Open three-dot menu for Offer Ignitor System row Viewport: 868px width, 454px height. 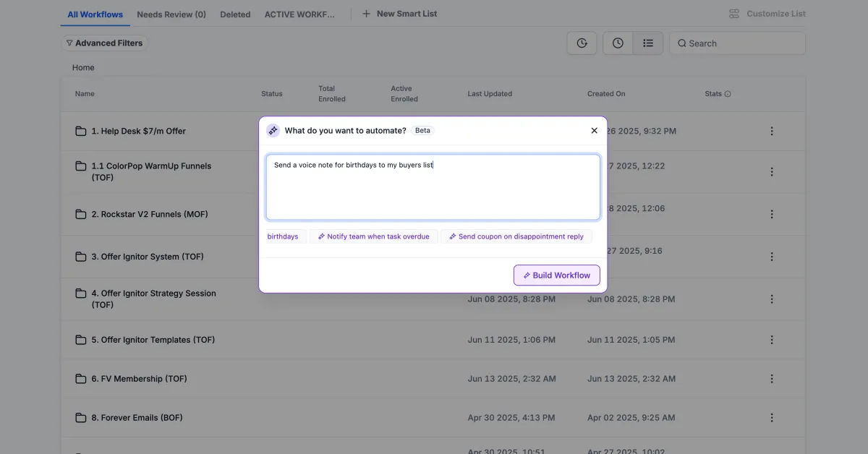pyautogui.click(x=772, y=257)
